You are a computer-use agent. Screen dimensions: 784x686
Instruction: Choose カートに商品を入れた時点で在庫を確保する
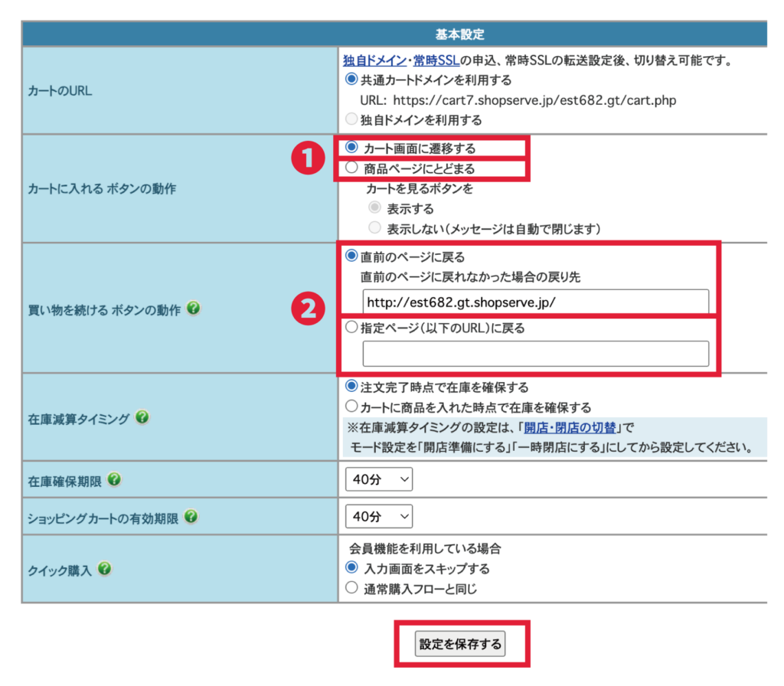click(351, 407)
